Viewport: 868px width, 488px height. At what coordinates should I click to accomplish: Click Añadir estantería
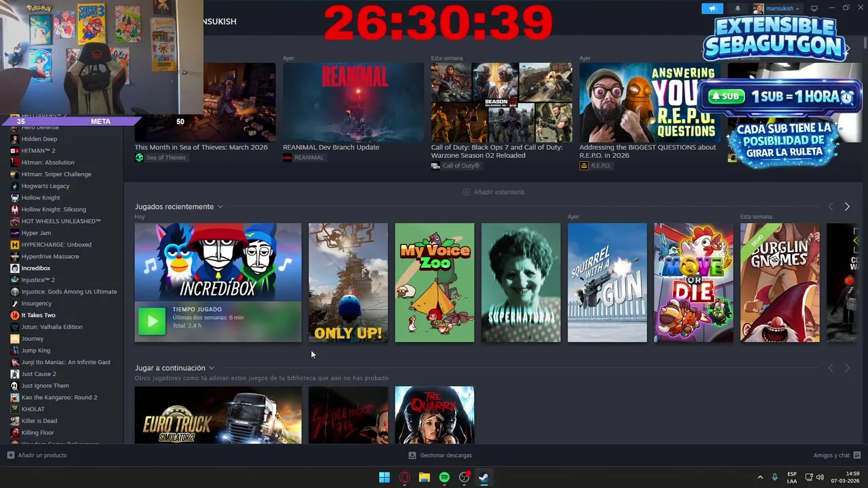[493, 192]
